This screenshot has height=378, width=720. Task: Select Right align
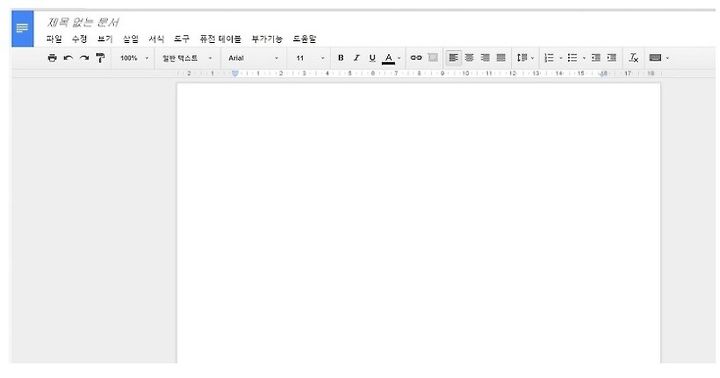click(485, 58)
